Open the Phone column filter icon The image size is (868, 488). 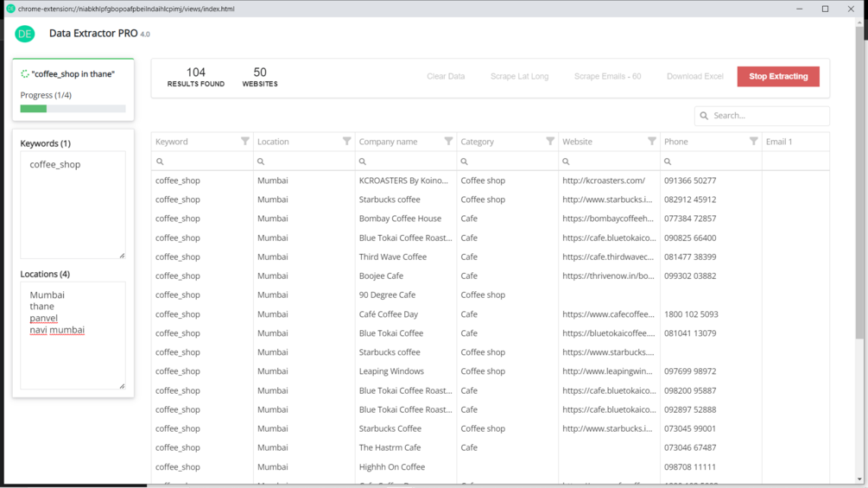click(x=753, y=141)
